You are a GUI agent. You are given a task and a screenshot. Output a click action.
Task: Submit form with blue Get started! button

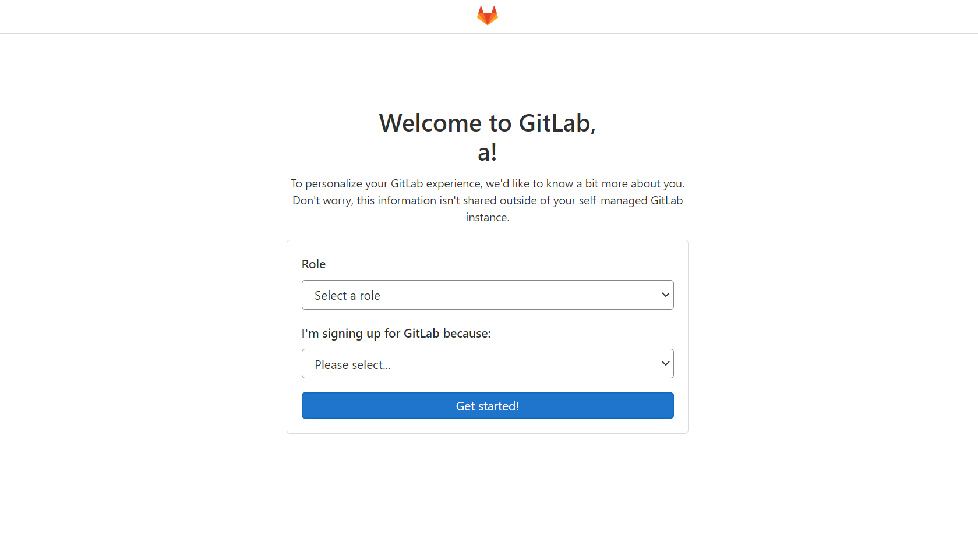(488, 406)
